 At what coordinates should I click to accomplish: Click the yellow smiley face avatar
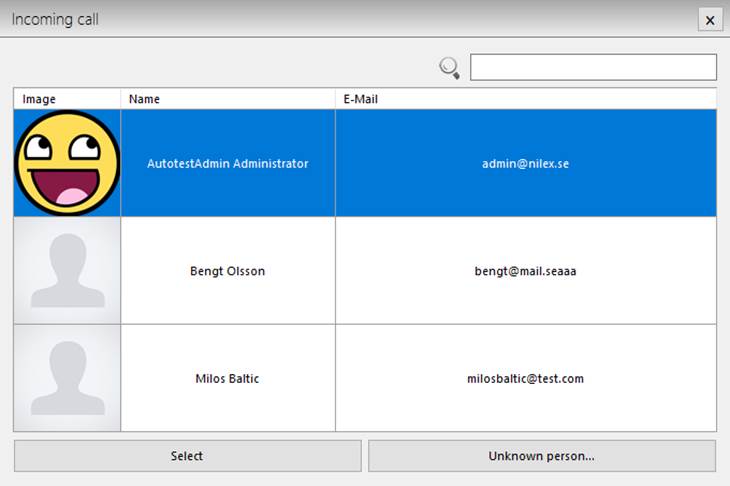click(x=67, y=163)
